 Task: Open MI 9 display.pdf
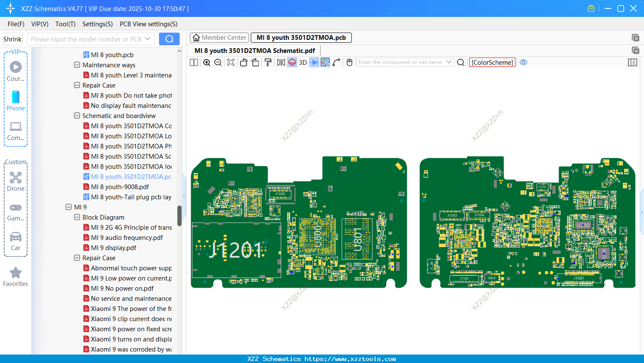coord(110,247)
